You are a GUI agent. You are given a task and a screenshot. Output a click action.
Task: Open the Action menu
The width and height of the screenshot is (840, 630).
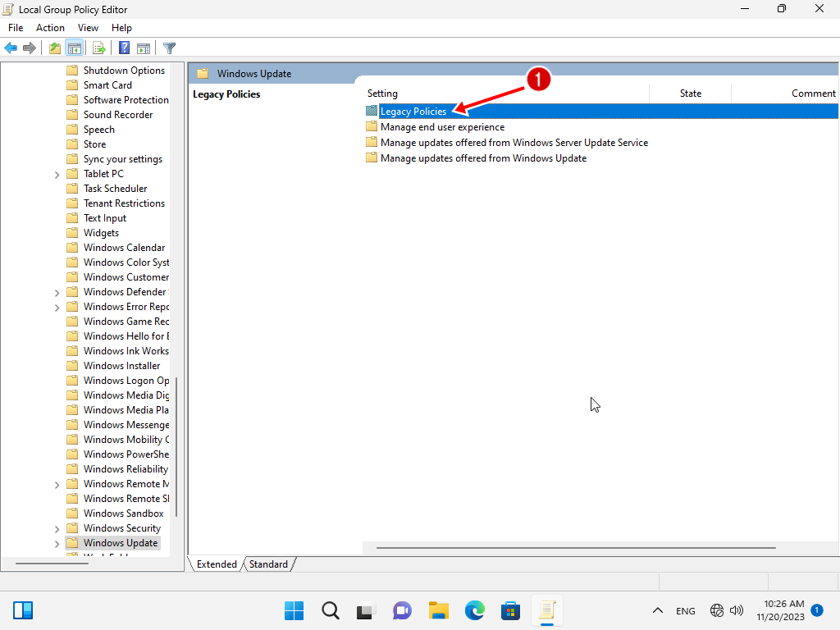50,28
